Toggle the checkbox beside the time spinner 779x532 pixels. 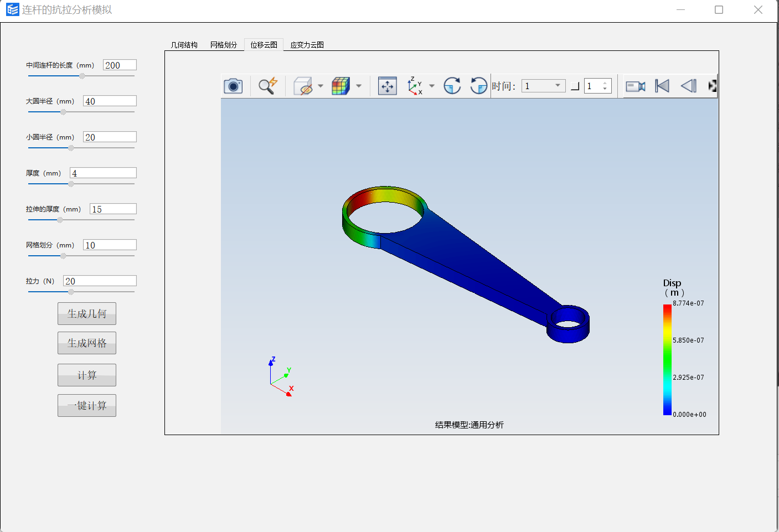tap(575, 86)
